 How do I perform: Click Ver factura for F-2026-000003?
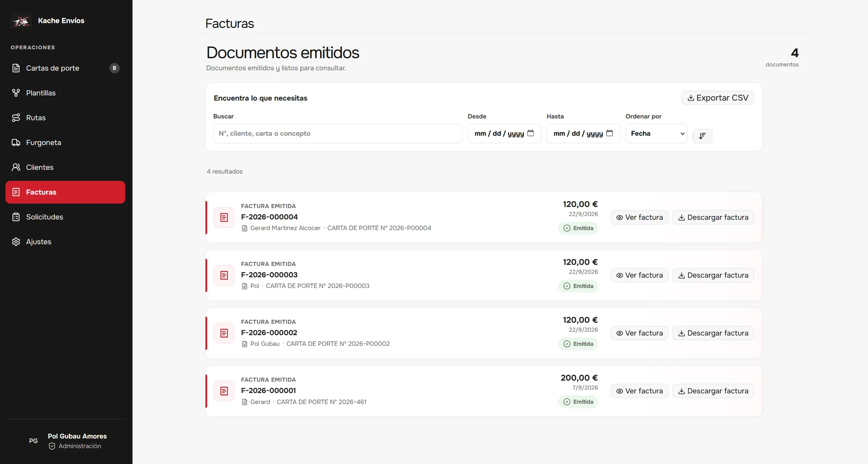point(639,275)
